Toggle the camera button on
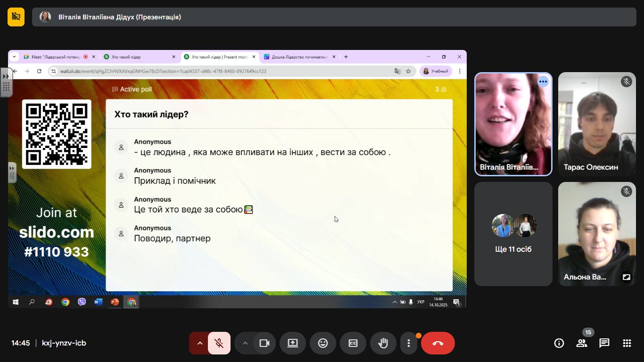644x362 pixels. (264, 343)
